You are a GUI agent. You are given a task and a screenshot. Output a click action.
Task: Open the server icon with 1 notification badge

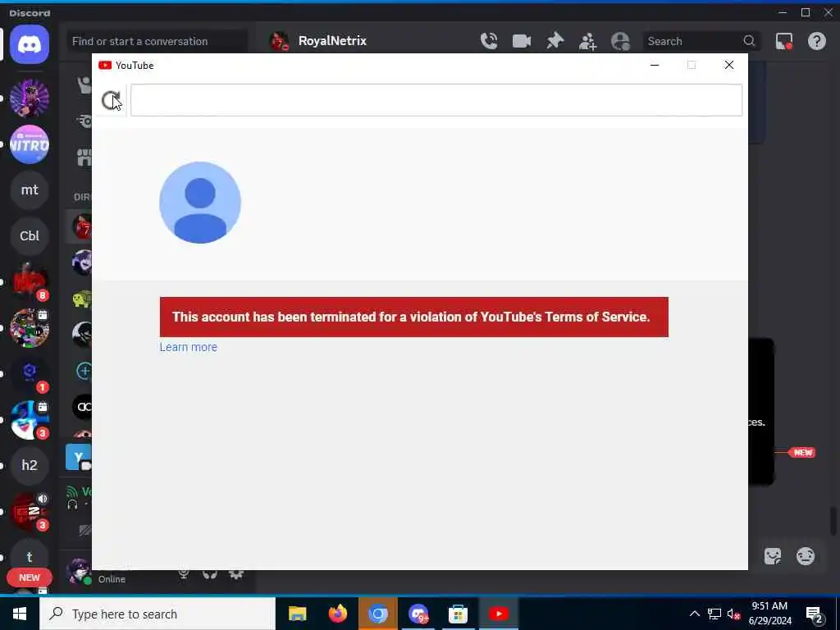click(30, 374)
